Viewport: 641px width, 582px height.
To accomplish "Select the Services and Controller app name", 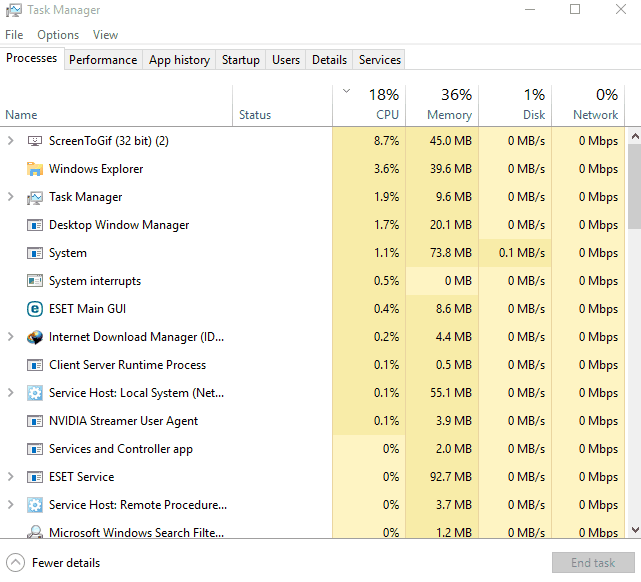I will tap(121, 449).
